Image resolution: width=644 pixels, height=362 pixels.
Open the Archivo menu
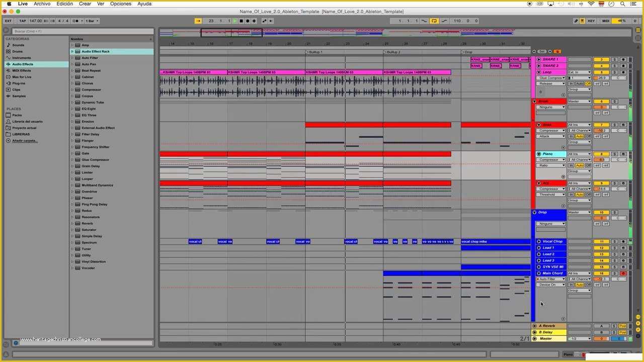point(42,4)
